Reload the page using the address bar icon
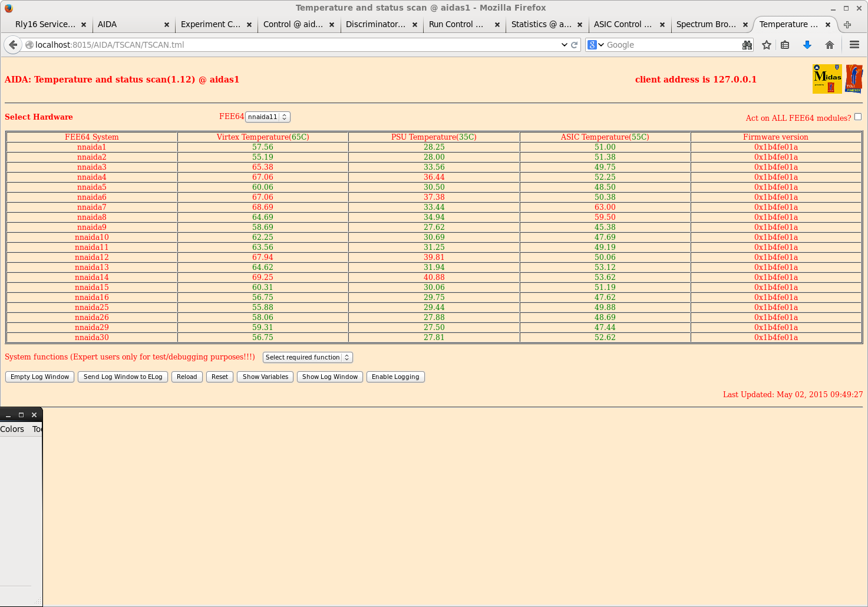The width and height of the screenshot is (868, 607). tap(574, 45)
